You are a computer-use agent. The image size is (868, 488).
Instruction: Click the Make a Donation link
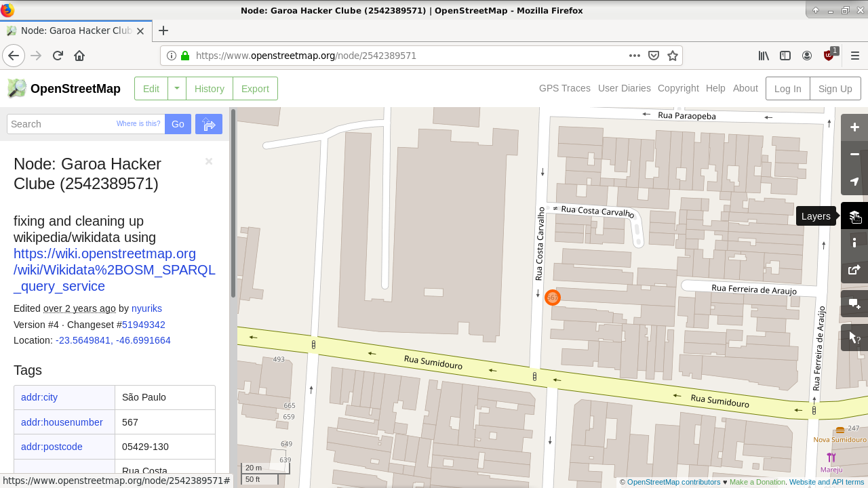(757, 483)
